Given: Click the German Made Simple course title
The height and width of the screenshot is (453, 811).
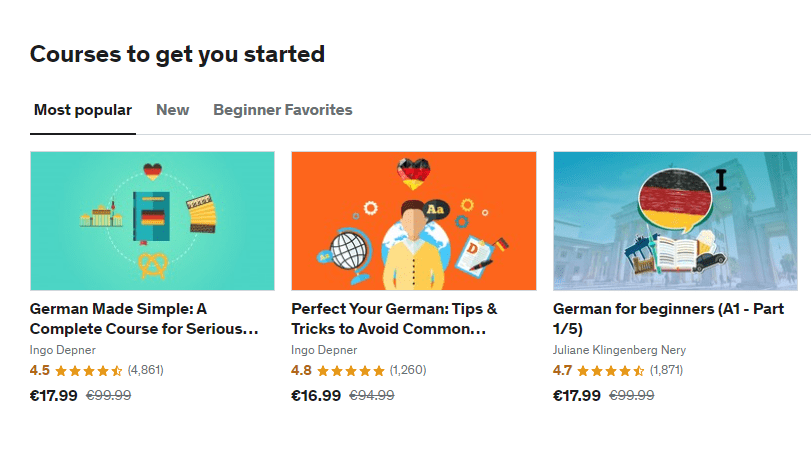Looking at the screenshot, I should coord(144,318).
